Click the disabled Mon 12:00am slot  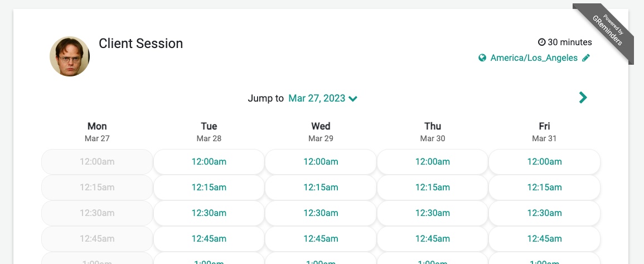97,162
